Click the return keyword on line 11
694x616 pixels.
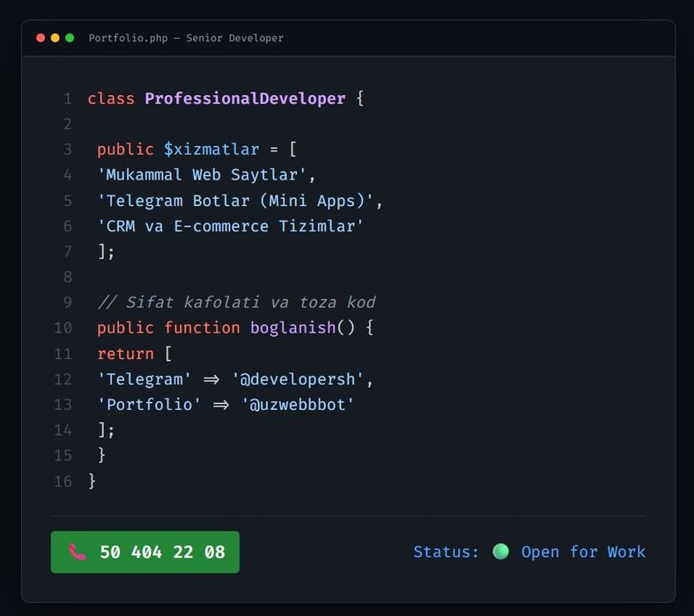coord(125,354)
